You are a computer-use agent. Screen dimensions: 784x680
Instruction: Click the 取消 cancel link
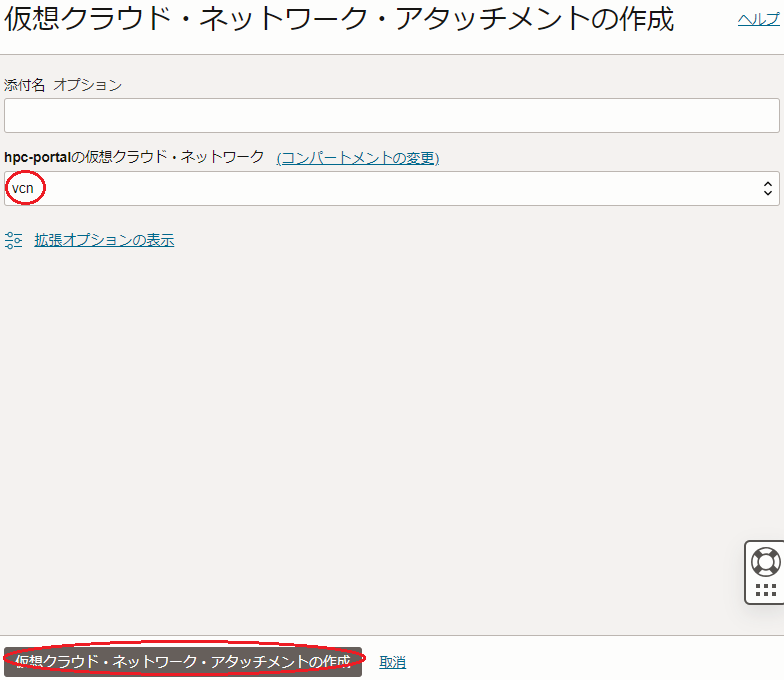tap(392, 662)
